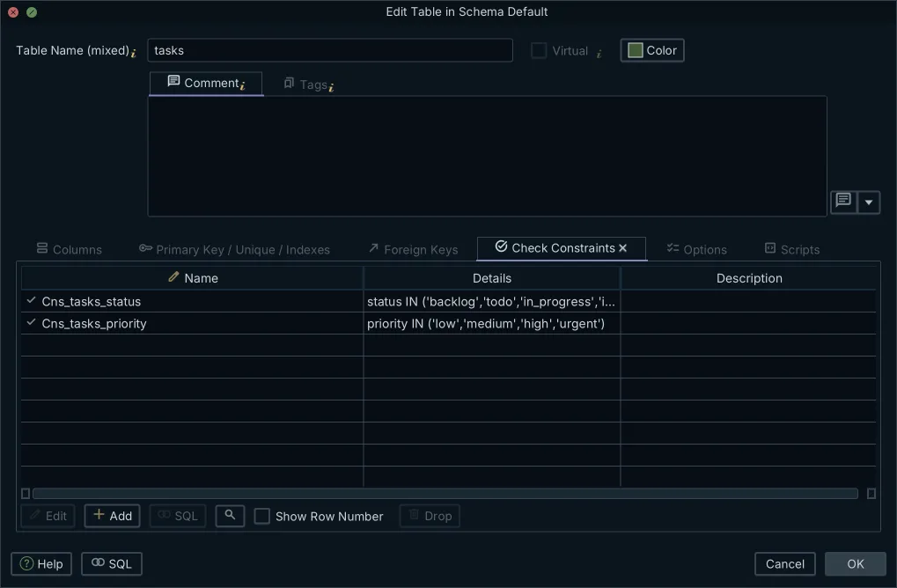Click the Details column header

coord(492,278)
